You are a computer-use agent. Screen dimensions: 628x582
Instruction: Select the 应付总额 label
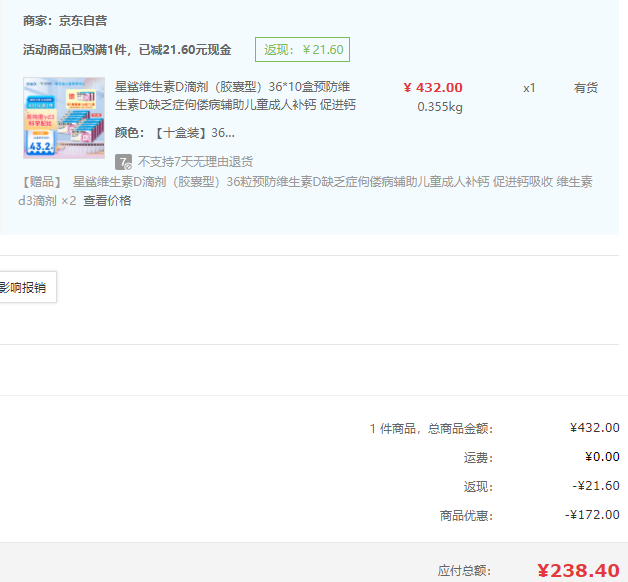tap(464, 570)
